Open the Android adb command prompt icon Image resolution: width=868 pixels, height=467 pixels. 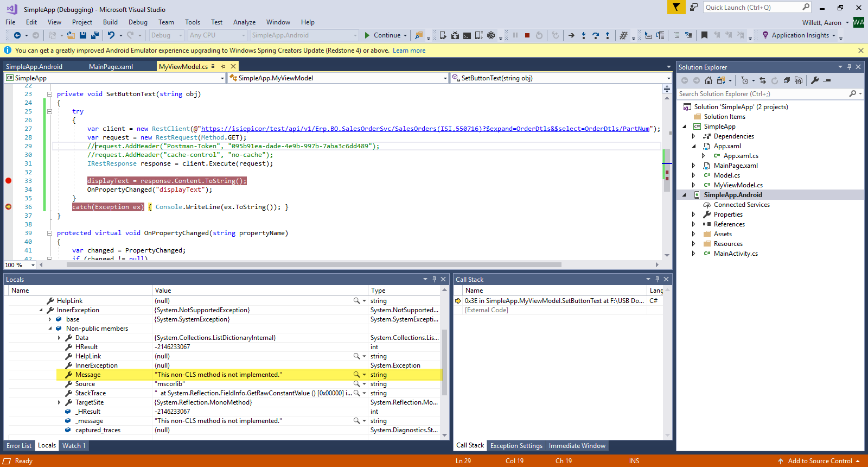pyautogui.click(x=467, y=35)
